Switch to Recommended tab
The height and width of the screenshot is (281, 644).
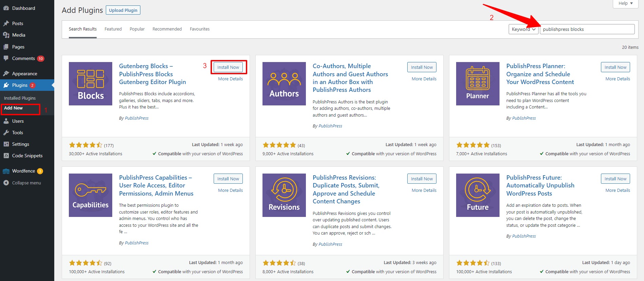(x=167, y=29)
